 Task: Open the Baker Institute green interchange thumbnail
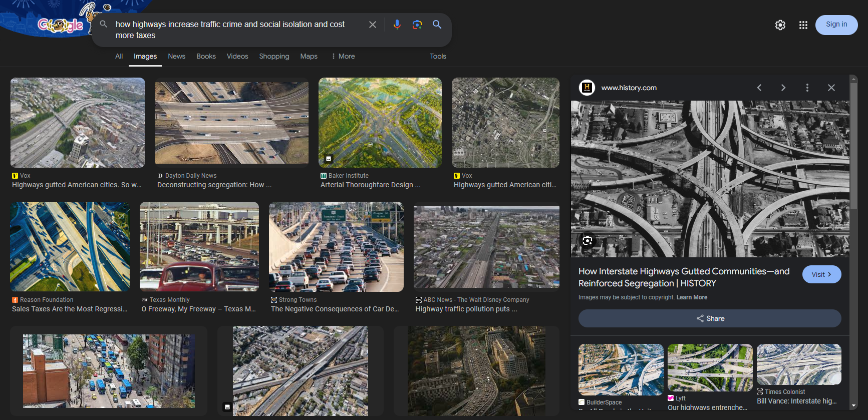(380, 123)
